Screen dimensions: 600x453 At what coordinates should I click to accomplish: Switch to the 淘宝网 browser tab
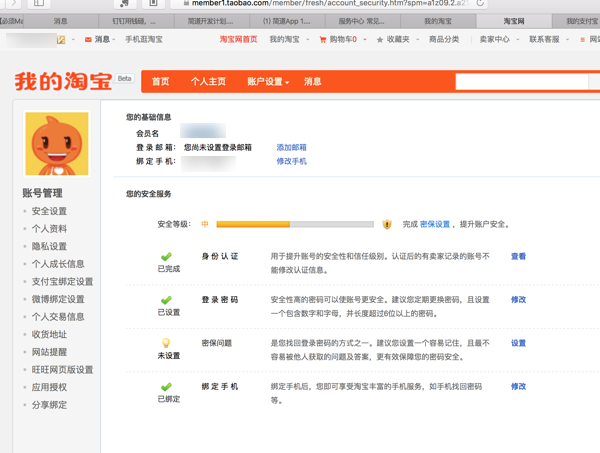click(x=514, y=21)
